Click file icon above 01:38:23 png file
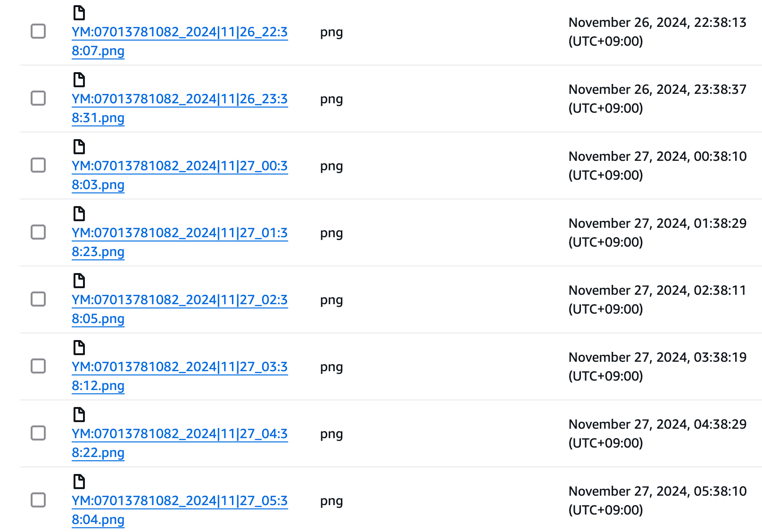 pos(79,214)
